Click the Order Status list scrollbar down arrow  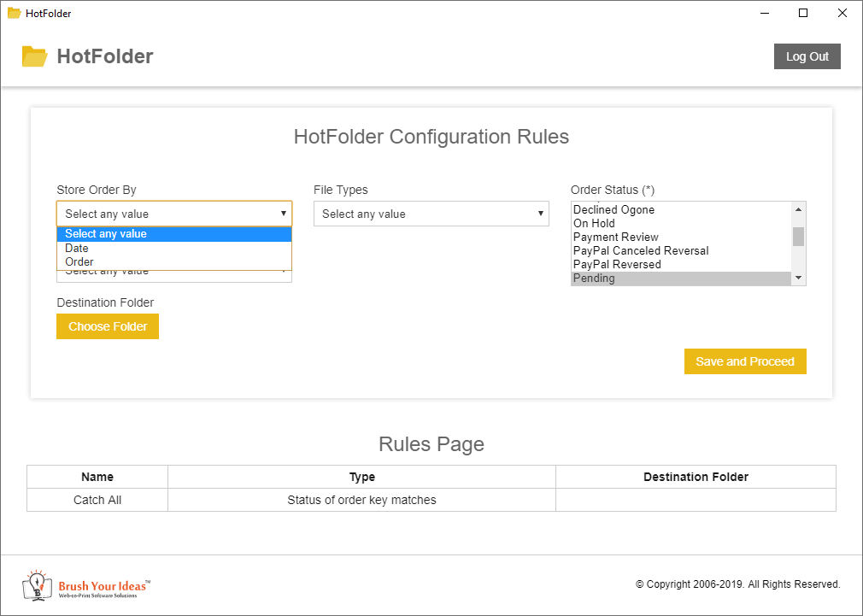coord(798,278)
